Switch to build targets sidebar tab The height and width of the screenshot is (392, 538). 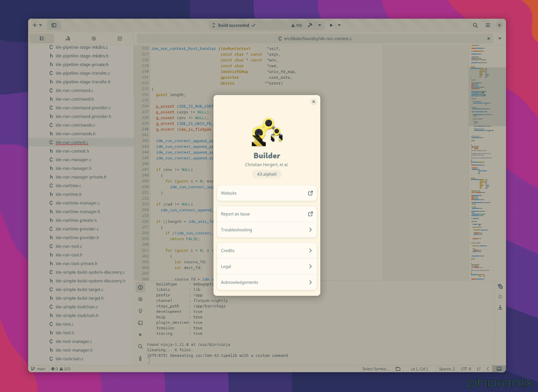68,38
